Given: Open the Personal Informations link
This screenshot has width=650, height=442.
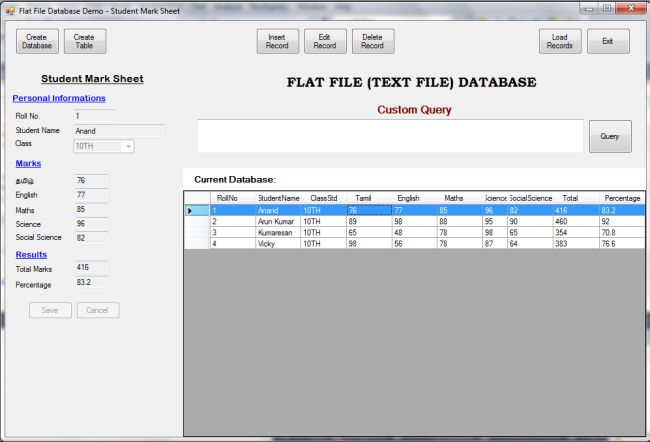Looking at the screenshot, I should (x=59, y=99).
